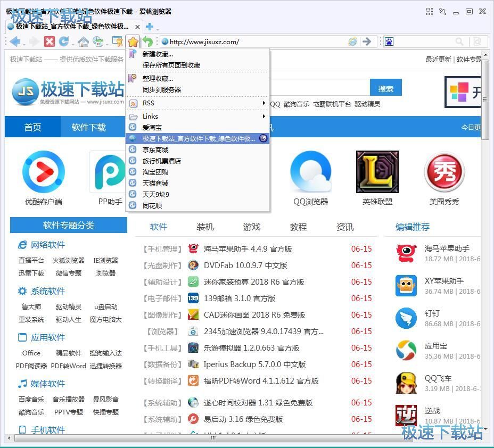Viewport: 494px width, 448px height.
Task: Open the 最近更新 link
Action: [x=438, y=59]
